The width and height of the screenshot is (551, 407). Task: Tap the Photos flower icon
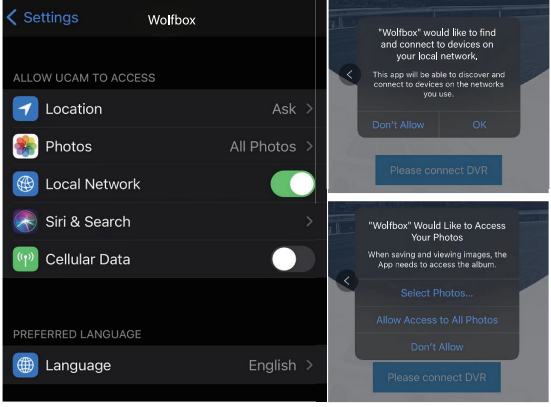(x=25, y=146)
